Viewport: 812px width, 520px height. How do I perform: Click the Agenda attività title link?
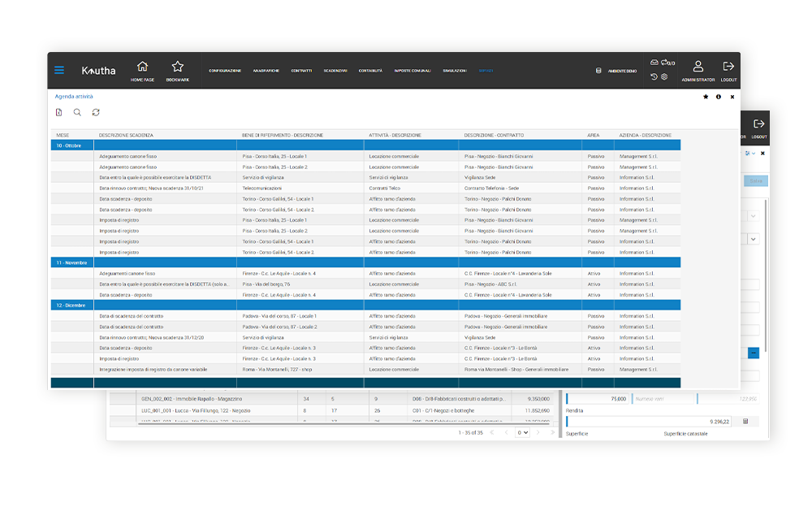[74, 97]
